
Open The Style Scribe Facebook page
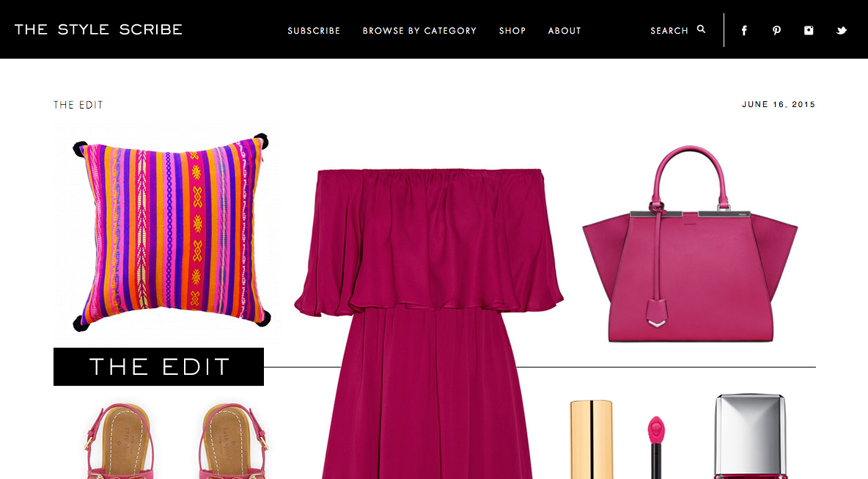coord(744,31)
